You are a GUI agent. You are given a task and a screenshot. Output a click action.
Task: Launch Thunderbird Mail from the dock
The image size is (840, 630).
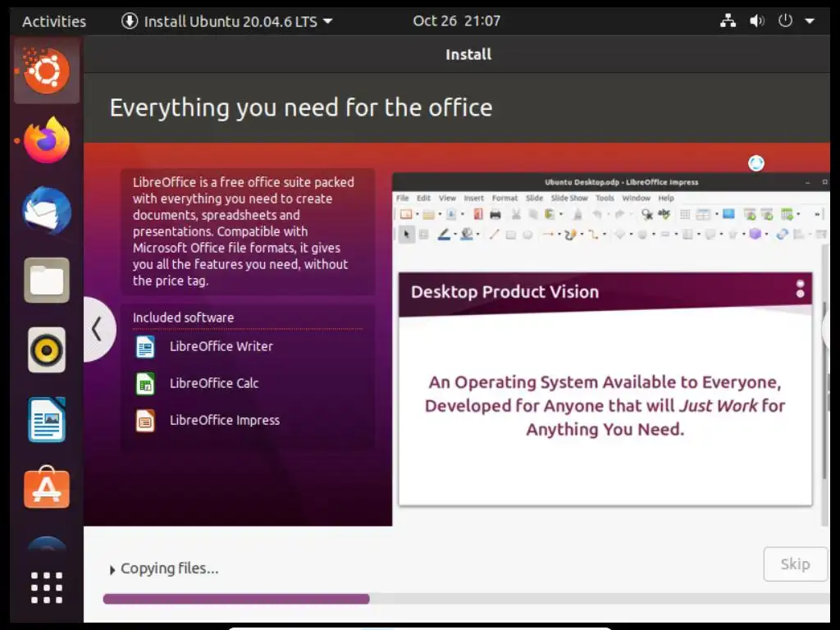pos(47,211)
